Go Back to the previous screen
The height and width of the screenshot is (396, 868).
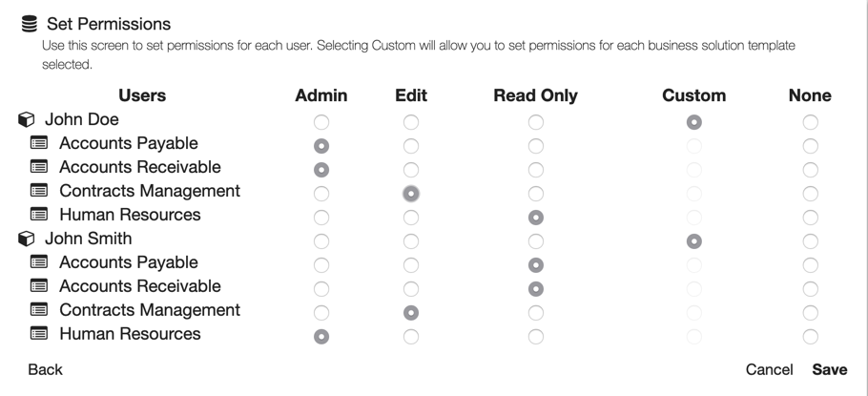(45, 369)
